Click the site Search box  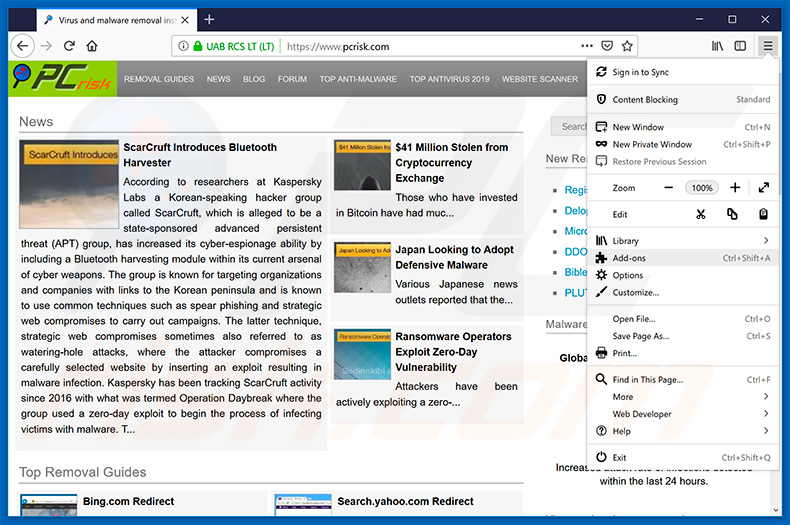coord(569,126)
